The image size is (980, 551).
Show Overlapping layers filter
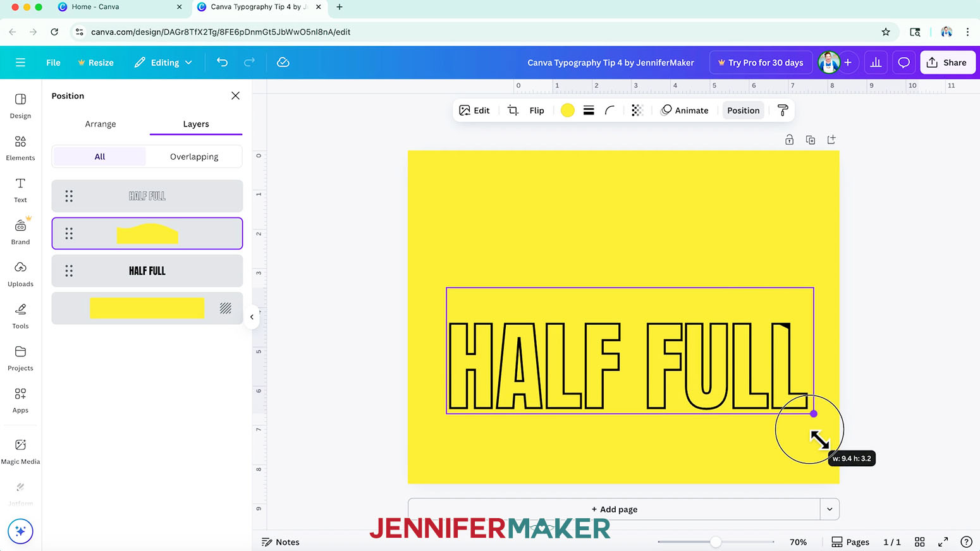coord(194,157)
